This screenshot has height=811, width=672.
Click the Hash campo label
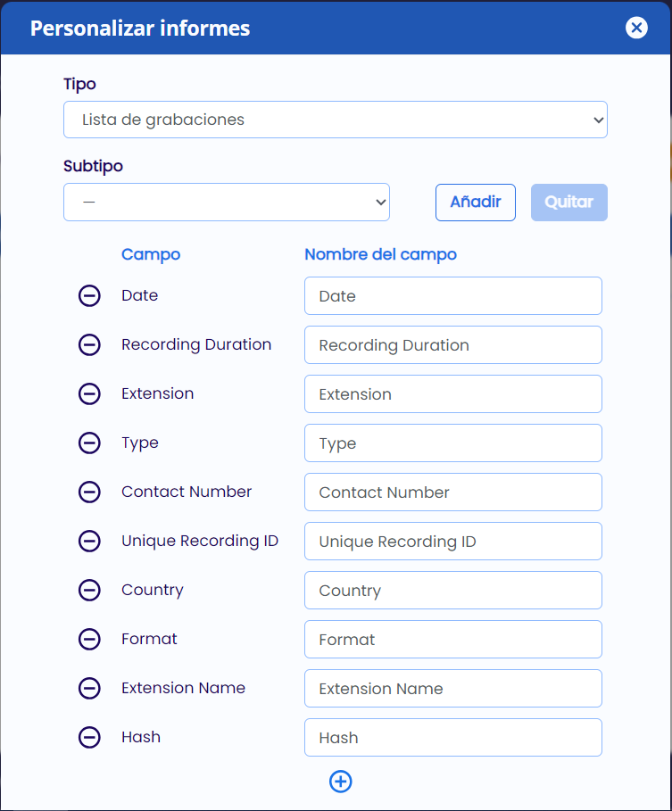pos(141,738)
